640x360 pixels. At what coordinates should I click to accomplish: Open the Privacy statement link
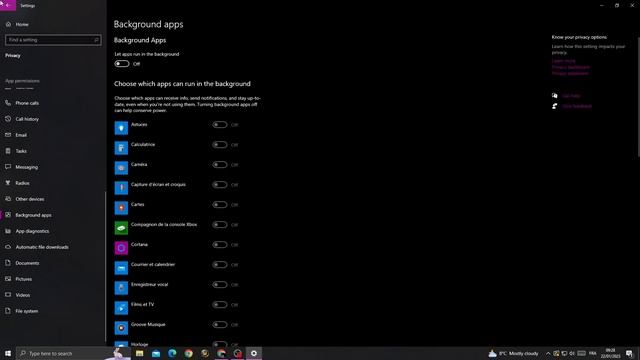coord(570,73)
